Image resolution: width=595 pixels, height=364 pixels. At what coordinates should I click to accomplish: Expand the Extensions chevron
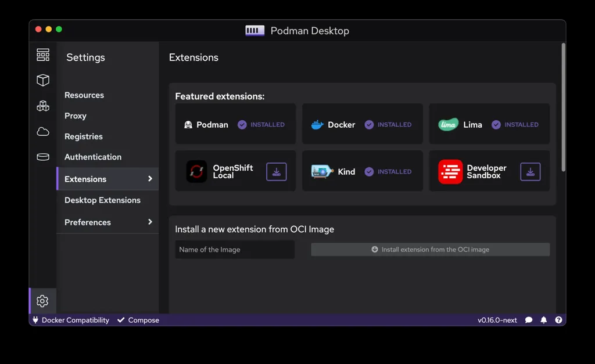150,179
